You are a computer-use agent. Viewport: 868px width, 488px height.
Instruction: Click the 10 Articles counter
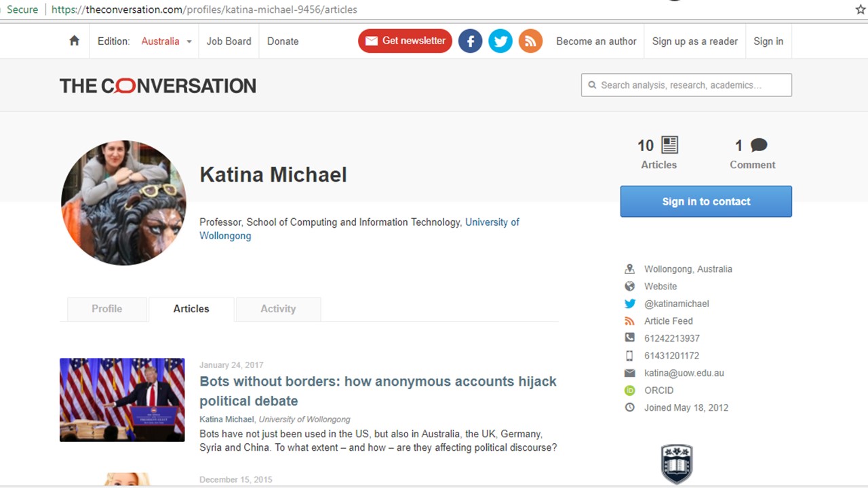pyautogui.click(x=658, y=154)
